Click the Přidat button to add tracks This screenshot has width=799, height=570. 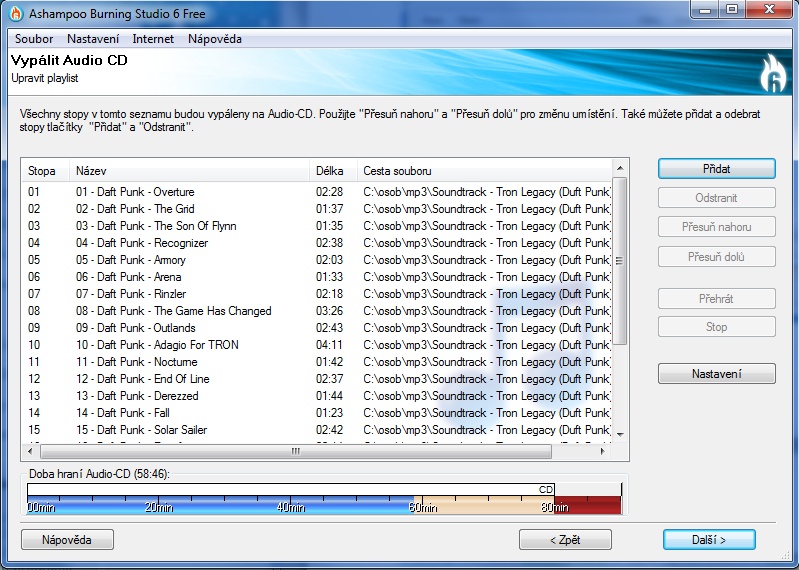click(x=716, y=170)
